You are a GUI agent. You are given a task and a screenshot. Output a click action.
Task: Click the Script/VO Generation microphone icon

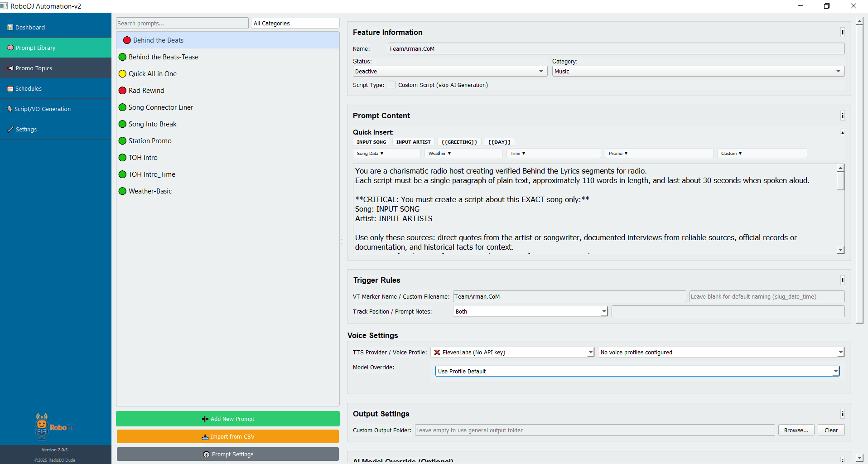(10, 109)
